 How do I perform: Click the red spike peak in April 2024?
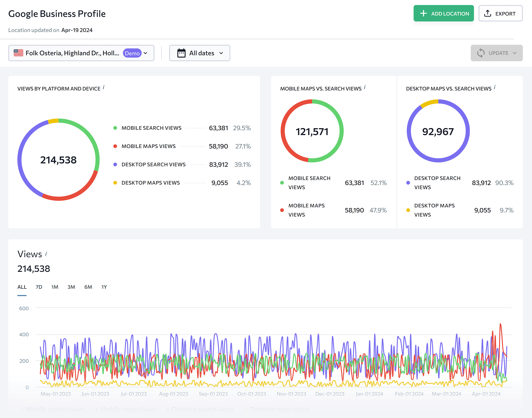point(500,324)
